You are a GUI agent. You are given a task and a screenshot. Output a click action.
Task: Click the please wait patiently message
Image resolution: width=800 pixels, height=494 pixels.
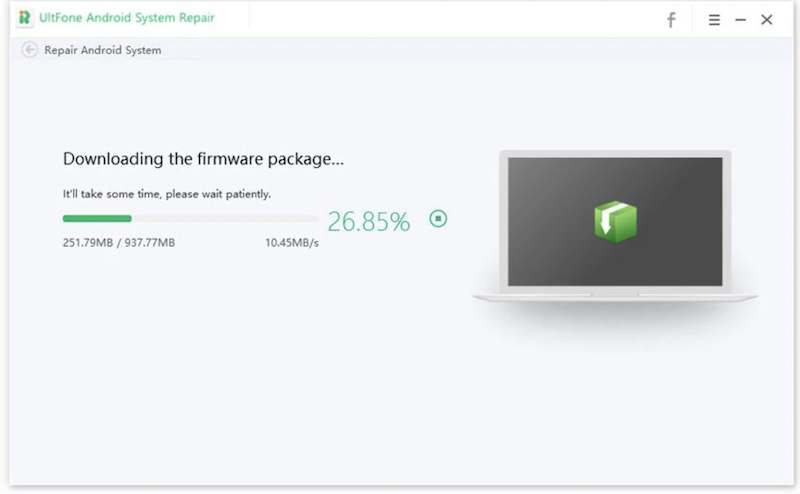point(166,194)
